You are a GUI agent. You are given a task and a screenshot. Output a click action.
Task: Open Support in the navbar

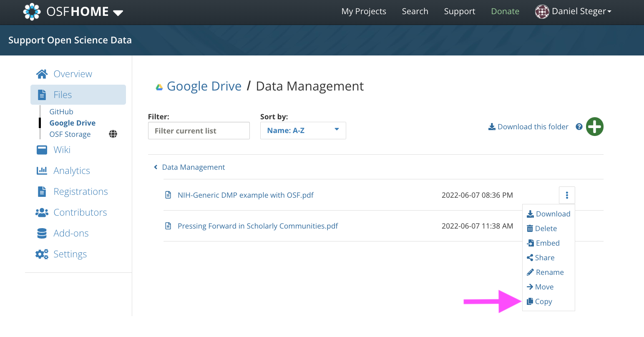[460, 11]
